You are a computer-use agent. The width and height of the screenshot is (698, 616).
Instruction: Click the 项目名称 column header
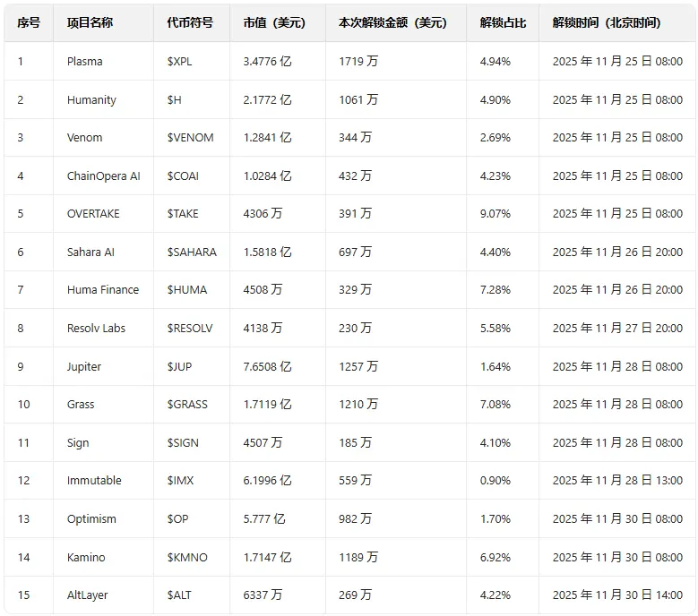coord(90,22)
